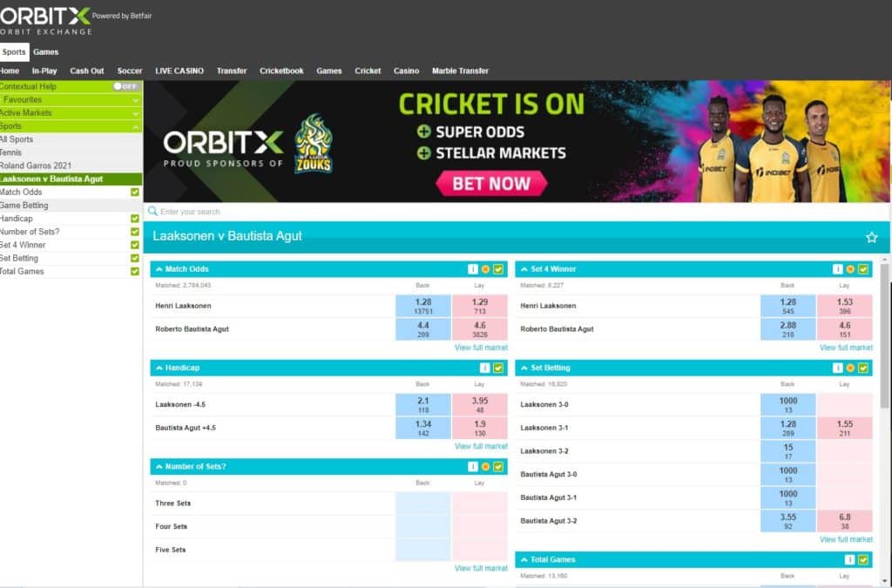The image size is (892, 588).
Task: Toggle the Match Odds panel header checkbox
Action: coord(498,269)
